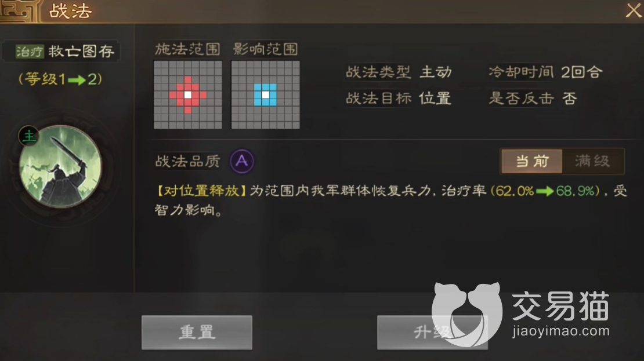Screen dimensions: 644x361
Task: Click the 冷却时间 2回合 label
Action: (545, 72)
